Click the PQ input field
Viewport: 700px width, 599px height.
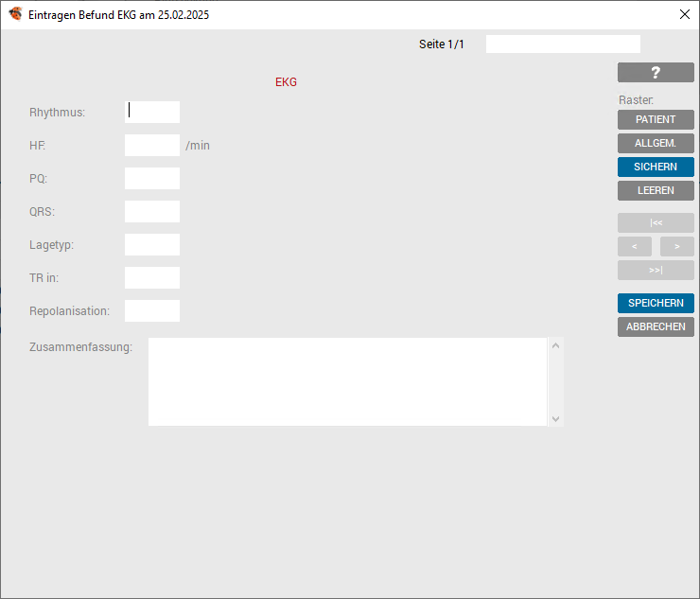(152, 178)
